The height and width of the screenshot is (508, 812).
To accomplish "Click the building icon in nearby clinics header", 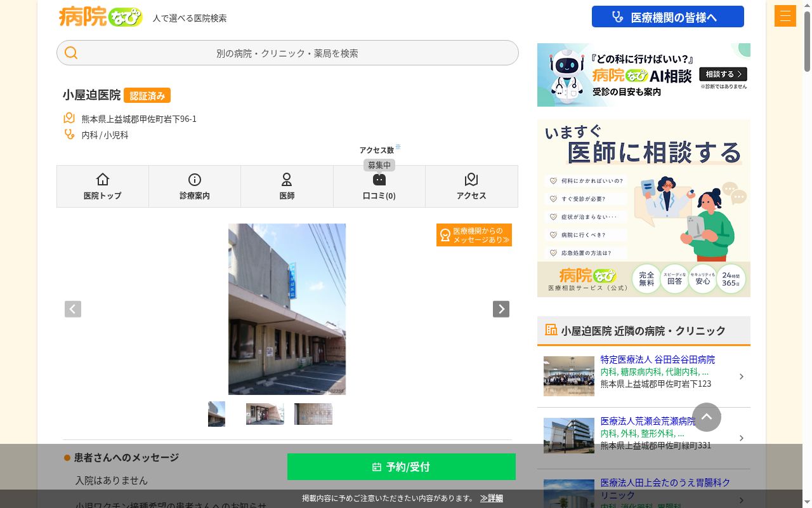I will (x=551, y=330).
